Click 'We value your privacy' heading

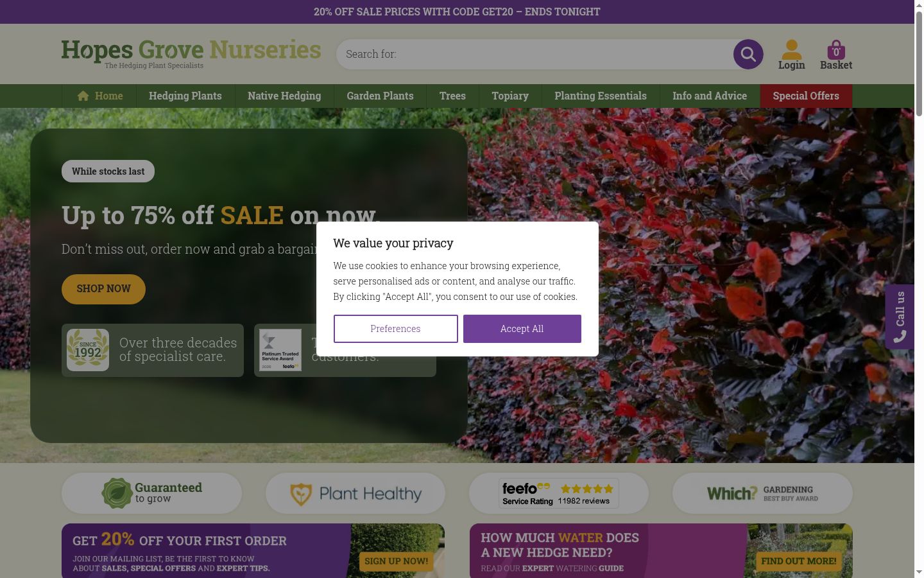pyautogui.click(x=393, y=243)
